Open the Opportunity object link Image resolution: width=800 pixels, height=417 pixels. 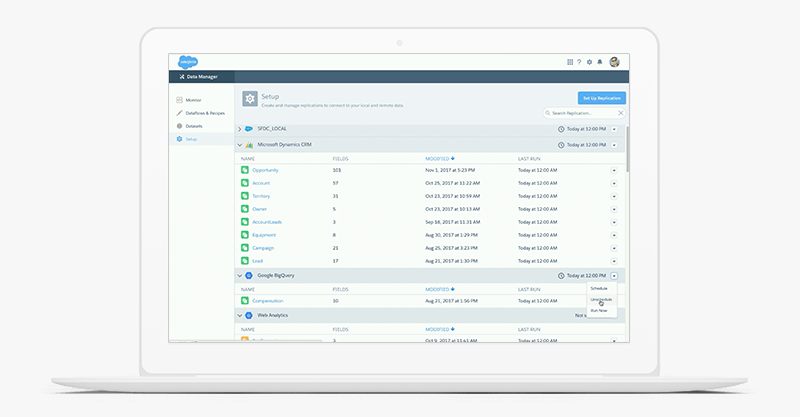pos(265,170)
